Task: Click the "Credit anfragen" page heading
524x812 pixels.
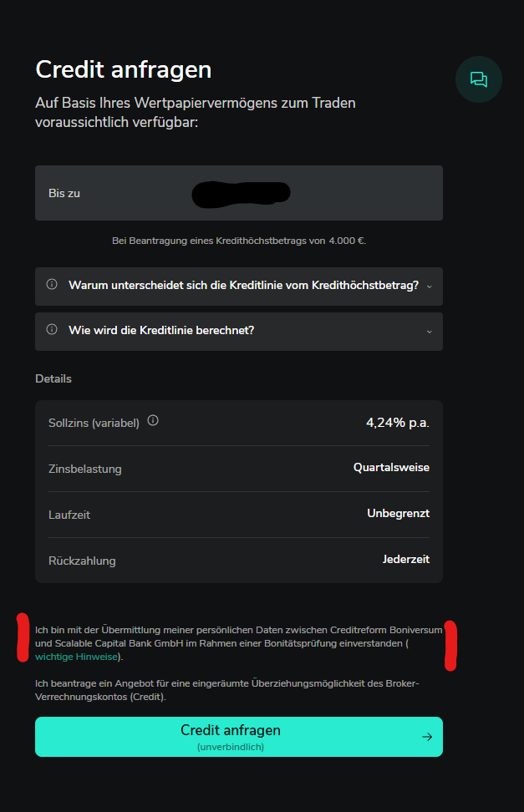Action: tap(124, 69)
